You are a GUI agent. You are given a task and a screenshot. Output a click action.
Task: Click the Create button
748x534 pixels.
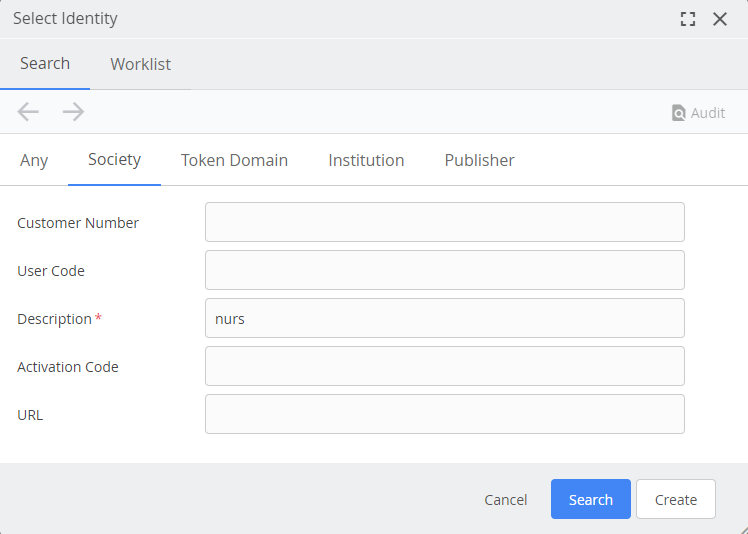click(x=675, y=500)
